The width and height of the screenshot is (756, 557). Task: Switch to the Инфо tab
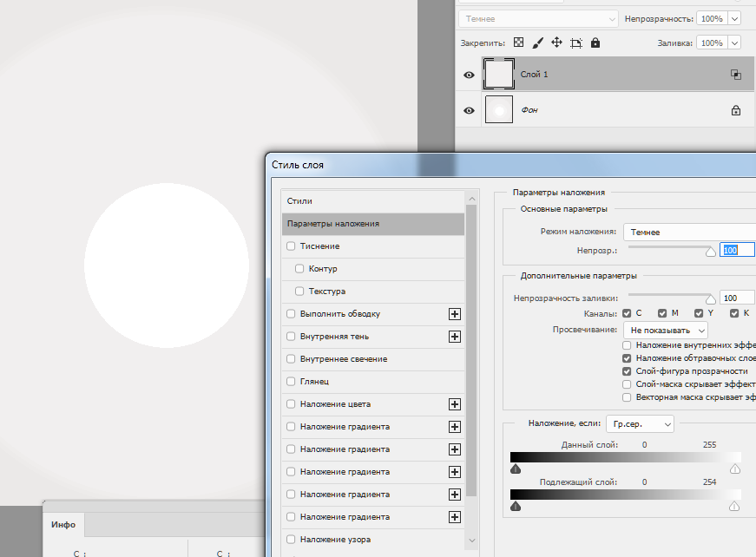pyautogui.click(x=63, y=525)
